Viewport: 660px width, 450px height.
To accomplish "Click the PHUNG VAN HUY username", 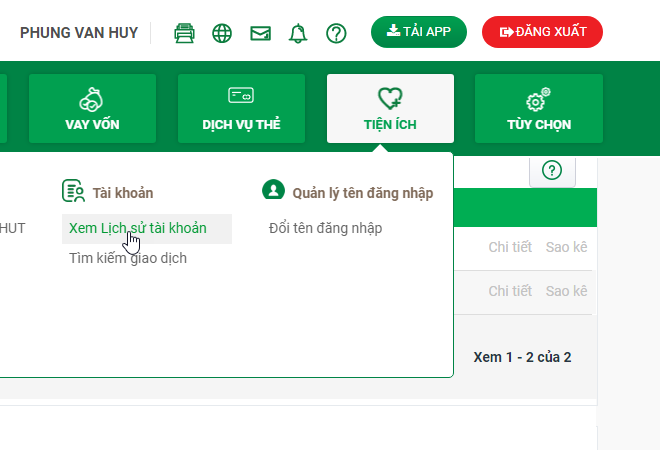I will click(x=79, y=33).
